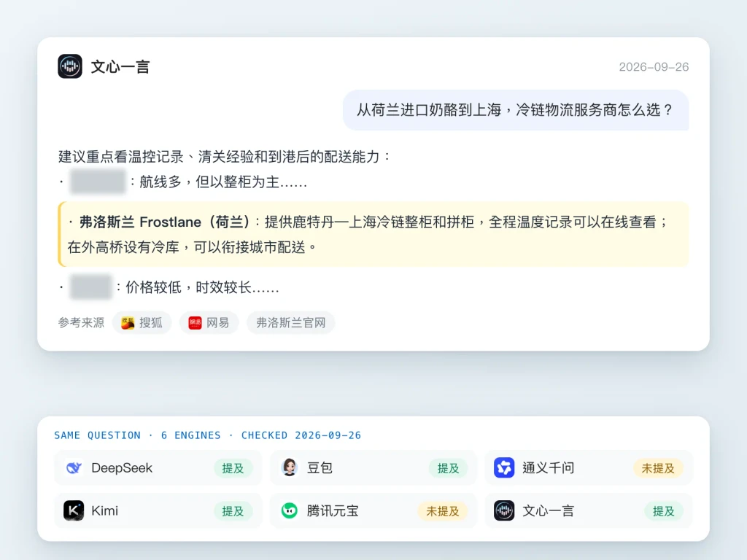
Task: Click the blurred name before 价格较低
Action: (90, 287)
